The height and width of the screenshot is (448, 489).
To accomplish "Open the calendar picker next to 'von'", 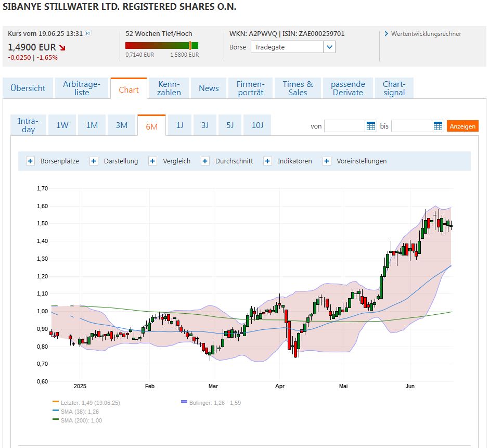I will (x=370, y=125).
